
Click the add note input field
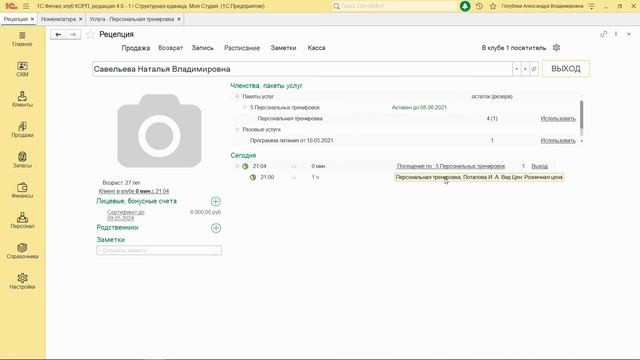[x=159, y=250]
